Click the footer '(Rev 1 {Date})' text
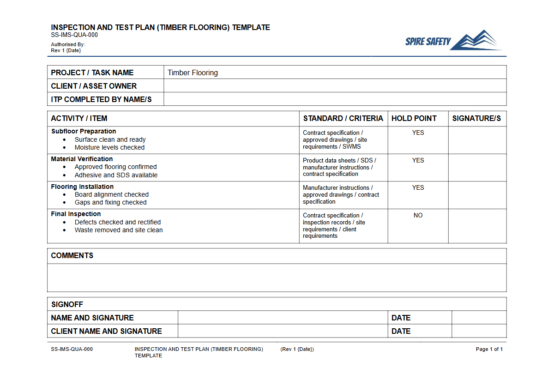554x392 pixels. [x=297, y=349]
